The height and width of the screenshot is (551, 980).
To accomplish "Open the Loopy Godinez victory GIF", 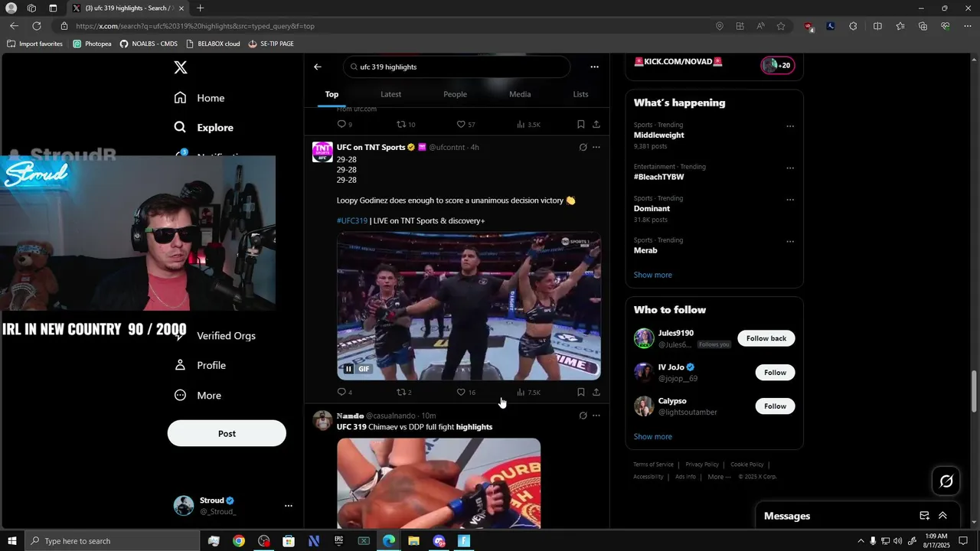I will (469, 306).
